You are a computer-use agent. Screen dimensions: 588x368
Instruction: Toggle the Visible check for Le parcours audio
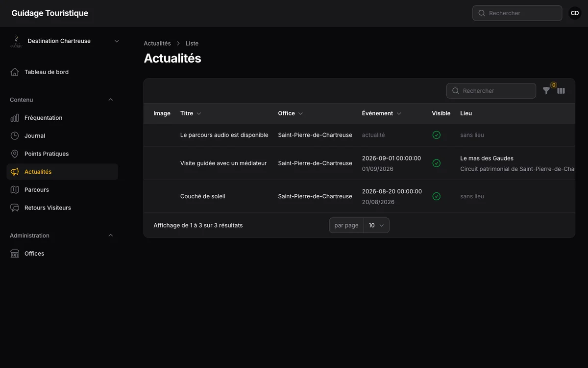(x=437, y=135)
